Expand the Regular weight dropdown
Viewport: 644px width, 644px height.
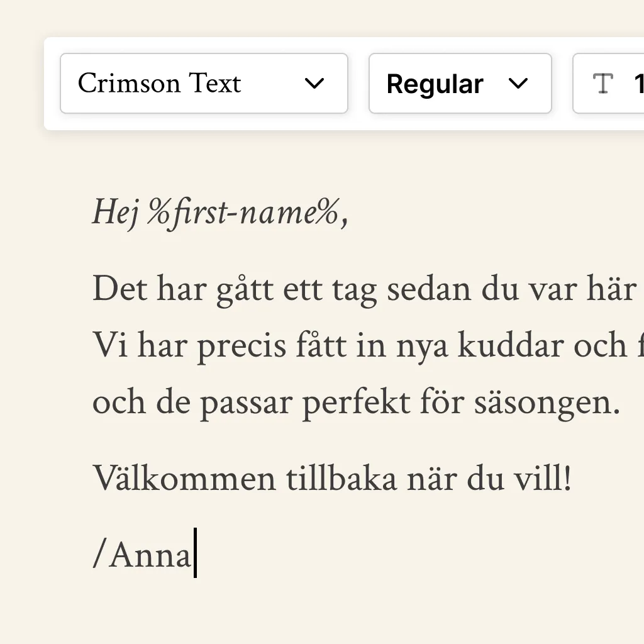(460, 83)
